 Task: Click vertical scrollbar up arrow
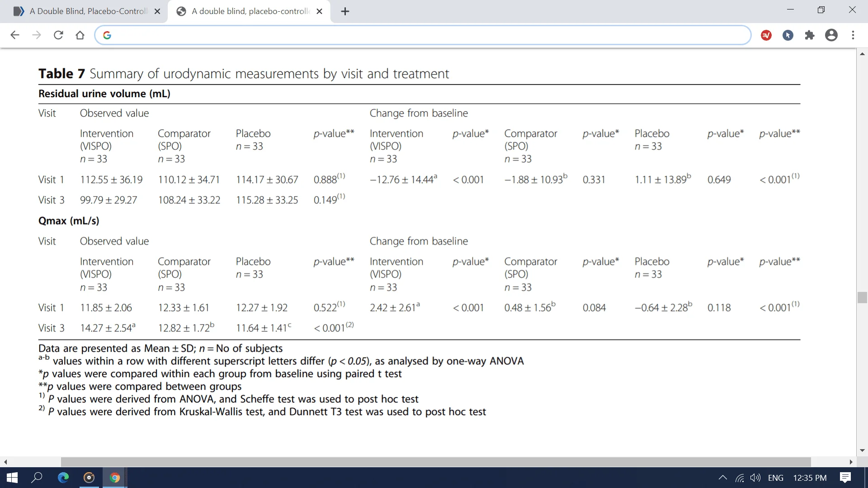pos(862,54)
